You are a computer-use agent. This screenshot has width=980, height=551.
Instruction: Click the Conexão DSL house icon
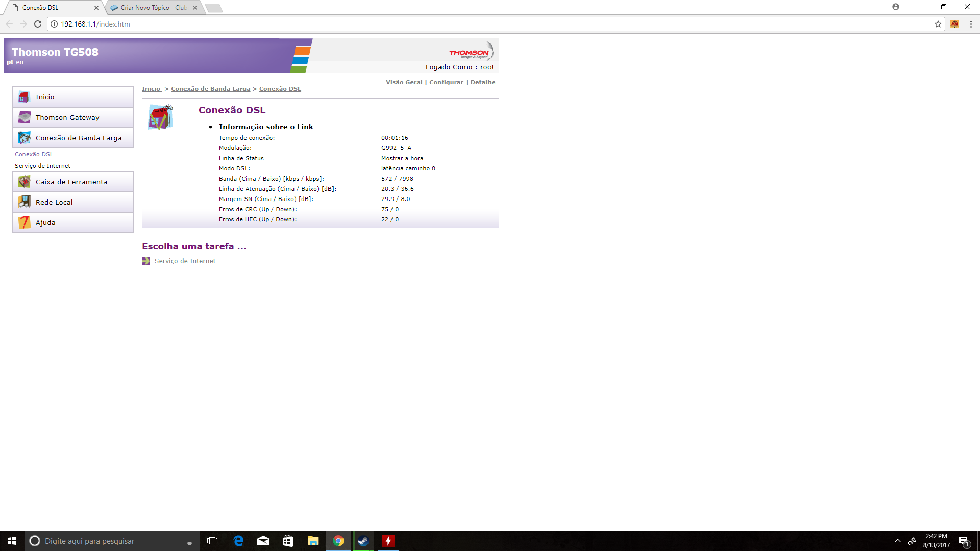(160, 117)
